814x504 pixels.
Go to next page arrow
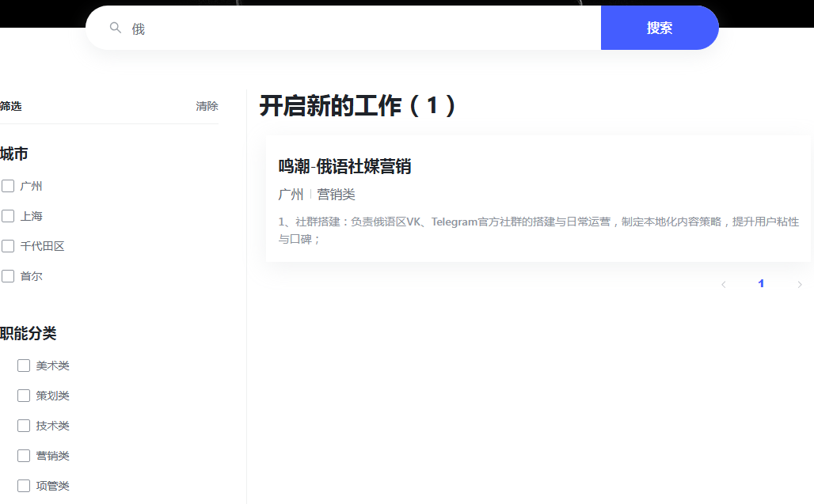click(x=800, y=284)
